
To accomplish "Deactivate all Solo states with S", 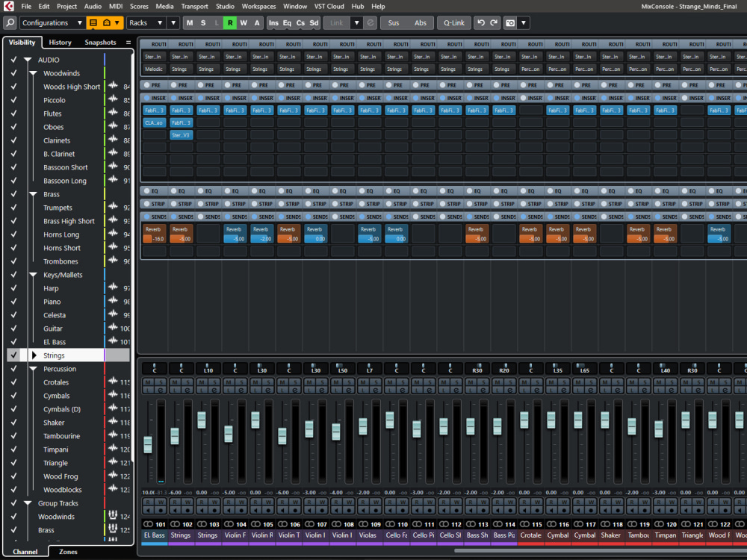I will (x=203, y=23).
